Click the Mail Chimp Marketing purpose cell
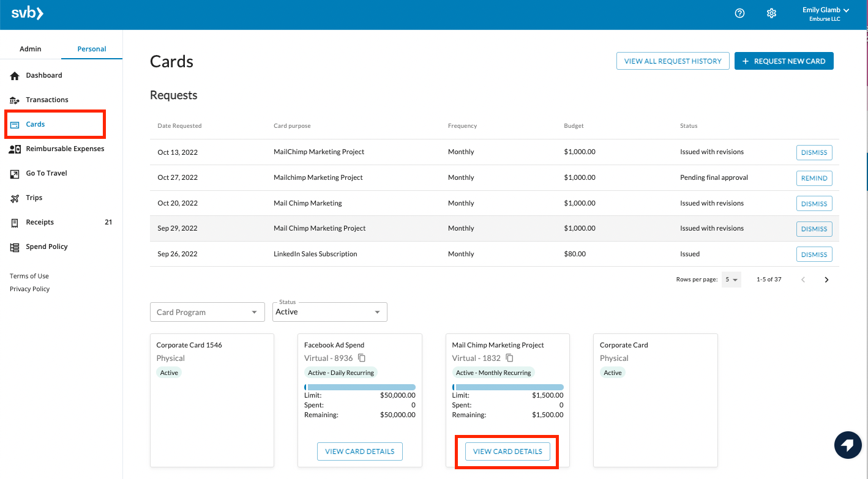This screenshot has width=868, height=479. [308, 203]
